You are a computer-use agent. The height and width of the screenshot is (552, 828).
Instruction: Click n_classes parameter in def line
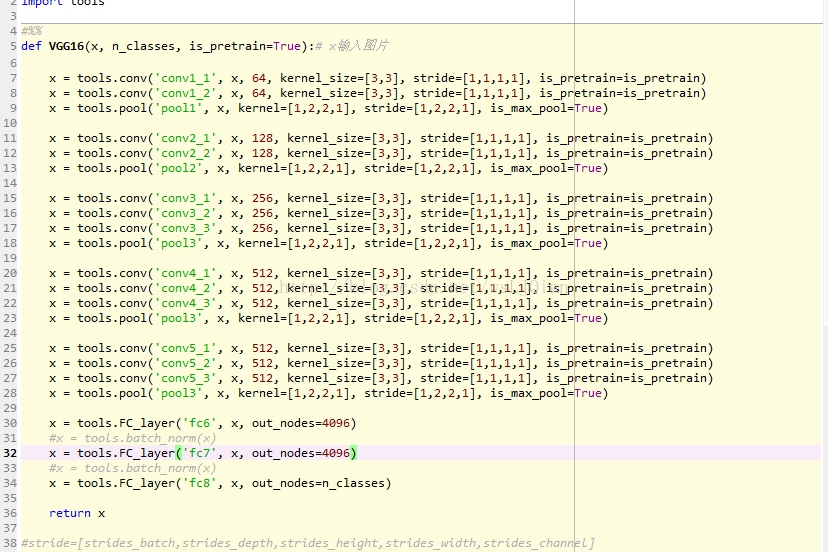pos(143,46)
